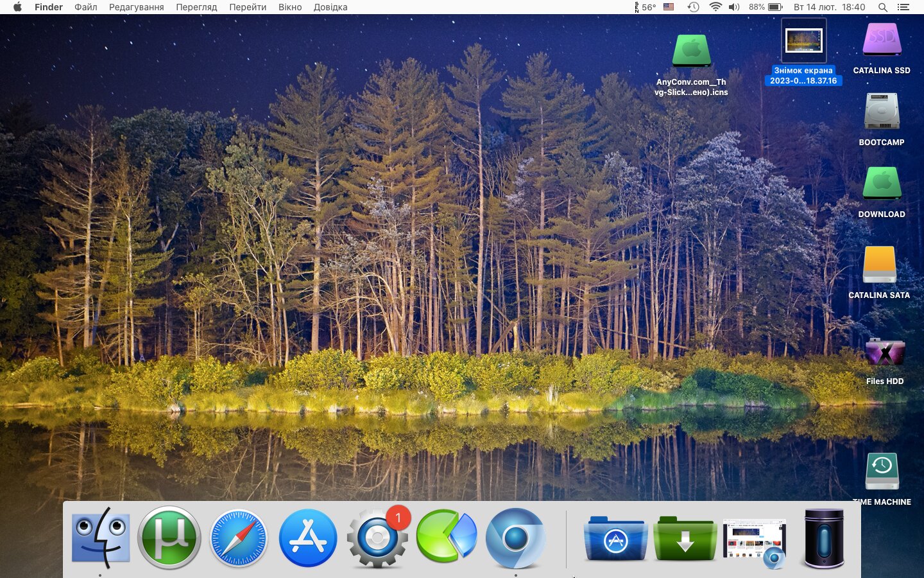Open the green Downloads folder in dock
Screen dimensions: 924x578
click(x=685, y=538)
